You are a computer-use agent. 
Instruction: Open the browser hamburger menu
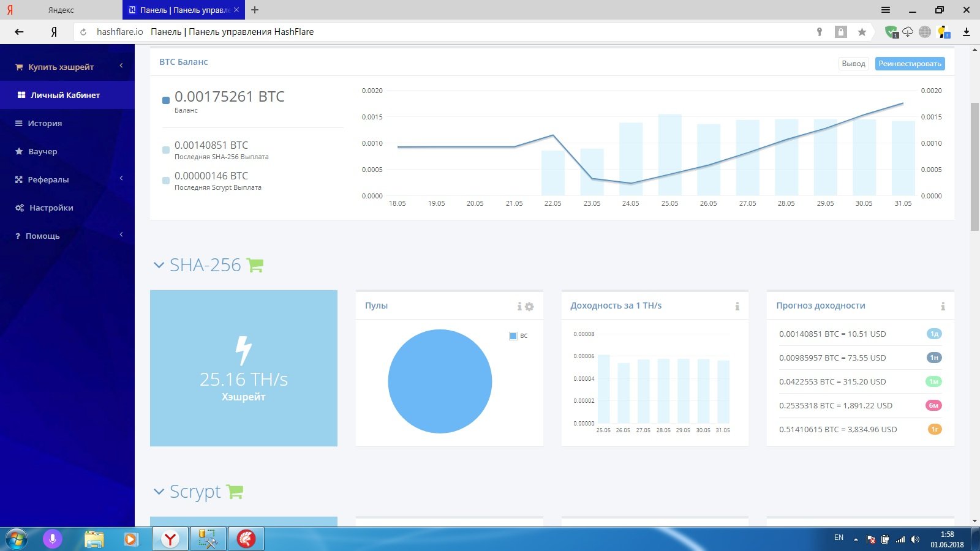[886, 10]
